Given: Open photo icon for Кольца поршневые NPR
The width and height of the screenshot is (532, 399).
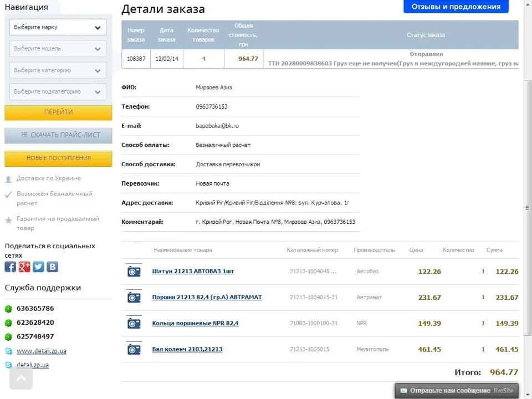Looking at the screenshot, I should tap(134, 323).
